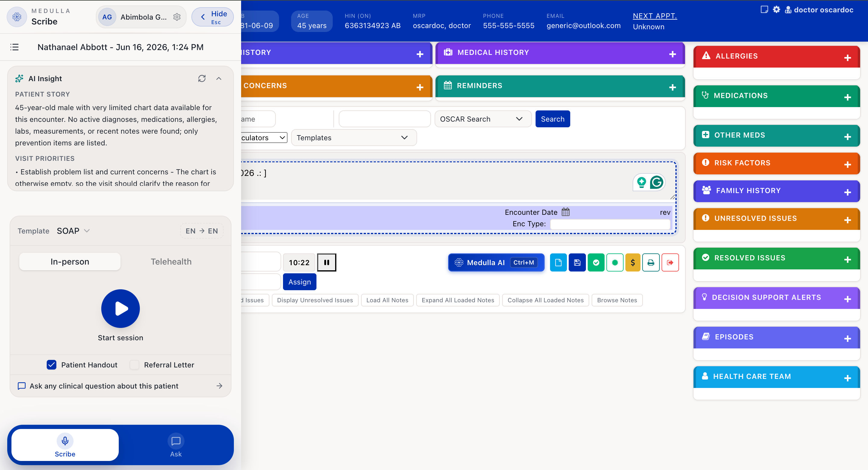Open Encounter Date calendar icon
Viewport: 868px width, 470px height.
tap(566, 212)
